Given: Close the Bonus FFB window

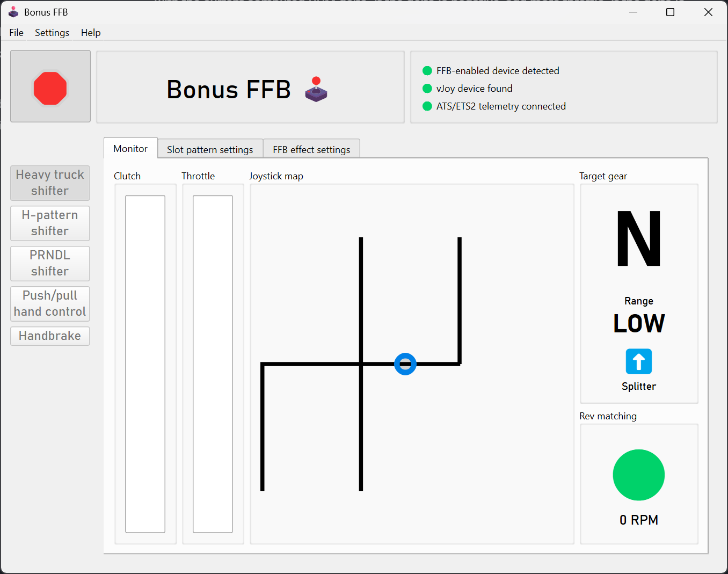Looking at the screenshot, I should click(708, 12).
